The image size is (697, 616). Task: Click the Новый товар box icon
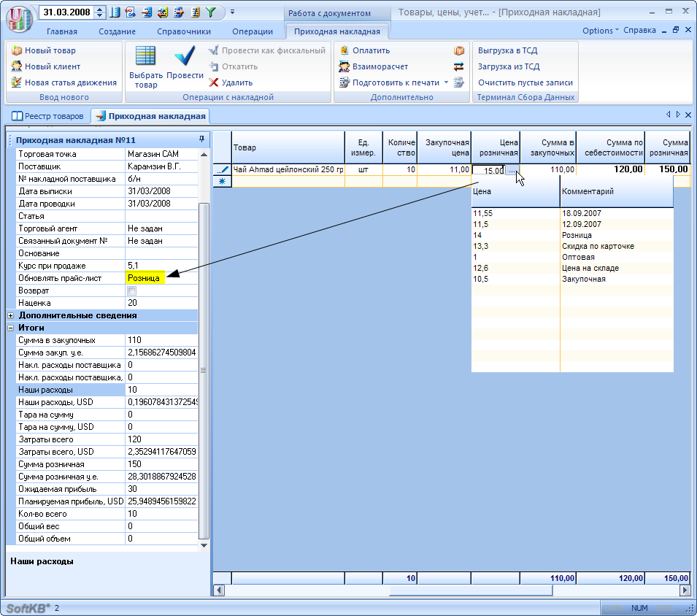[17, 50]
